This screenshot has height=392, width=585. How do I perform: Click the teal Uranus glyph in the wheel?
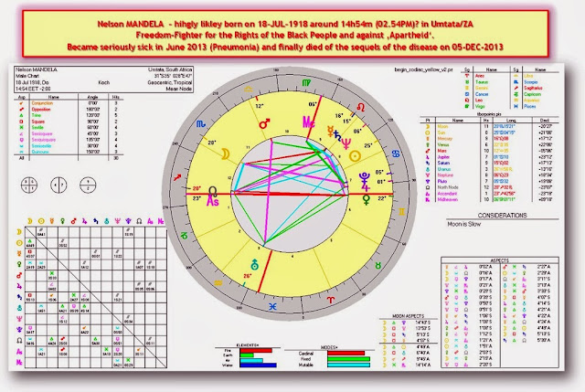pos(255,264)
